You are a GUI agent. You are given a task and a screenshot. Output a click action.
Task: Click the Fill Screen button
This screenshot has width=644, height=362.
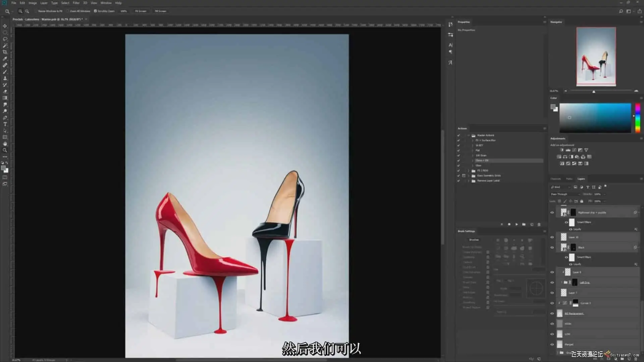pos(160,11)
